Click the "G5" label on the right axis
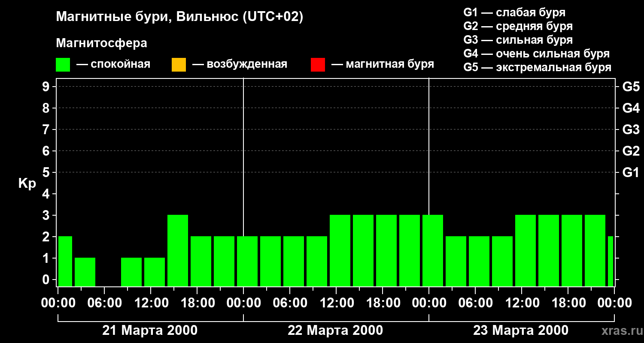This screenshot has width=644, height=343. coord(631,87)
